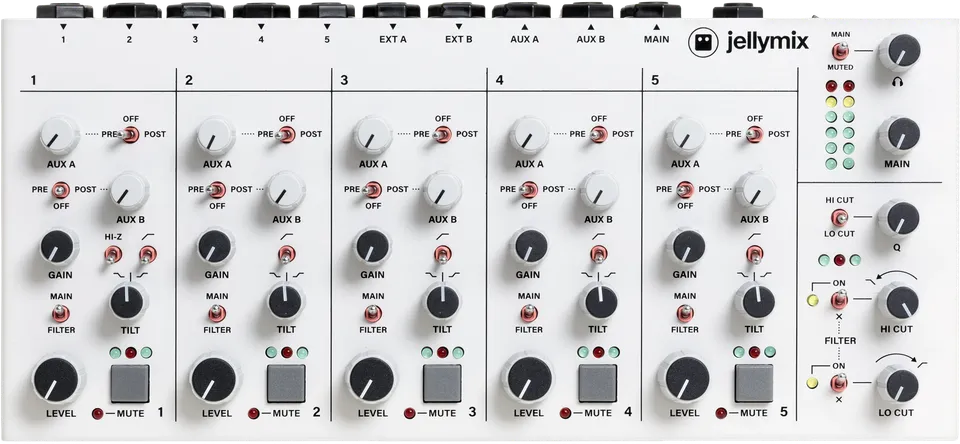Click channel 2 GAIN knob
This screenshot has height=444, width=960.
click(216, 247)
